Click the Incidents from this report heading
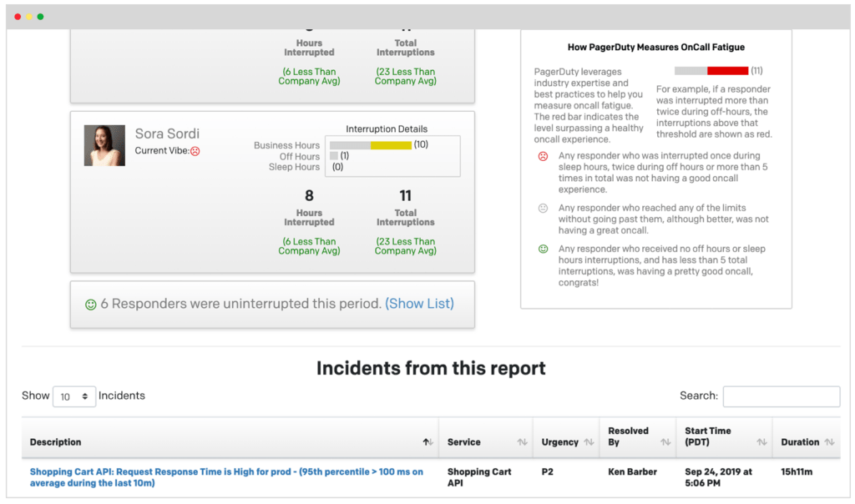 (431, 368)
